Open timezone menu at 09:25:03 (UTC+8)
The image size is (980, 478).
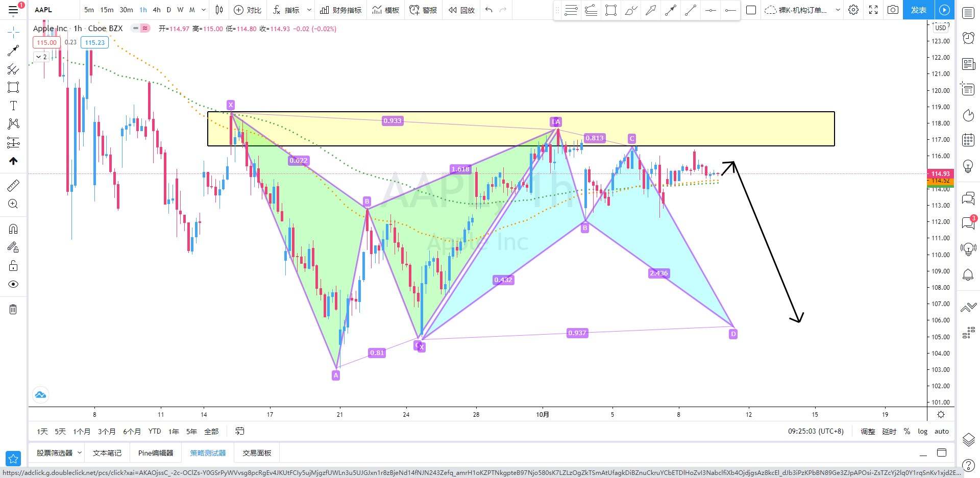click(816, 431)
